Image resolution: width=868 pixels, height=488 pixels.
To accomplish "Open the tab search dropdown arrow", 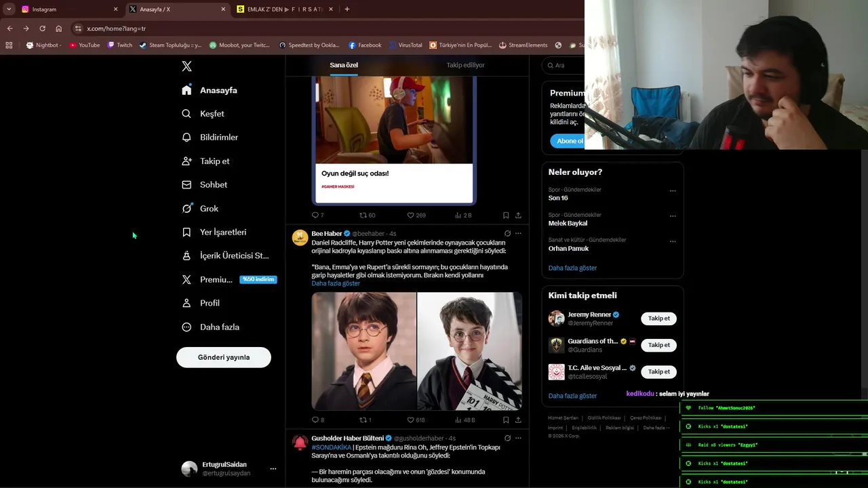I will 9,9.
